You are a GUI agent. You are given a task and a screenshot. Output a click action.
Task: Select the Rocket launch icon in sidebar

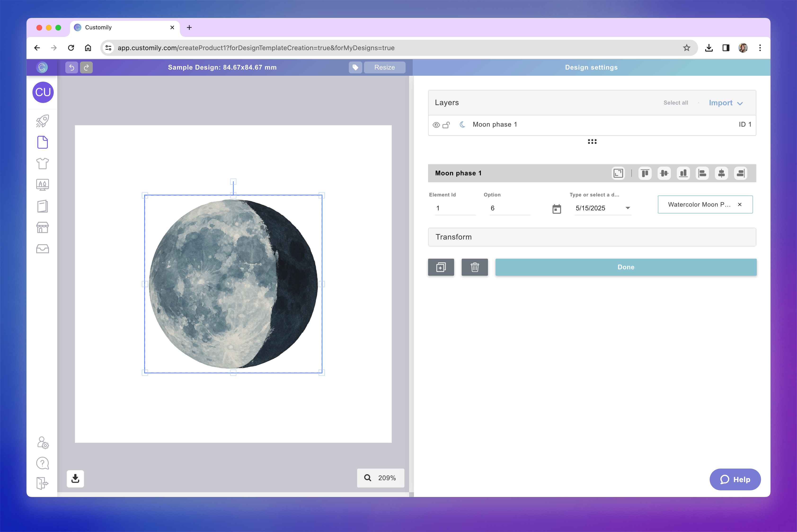click(x=42, y=121)
